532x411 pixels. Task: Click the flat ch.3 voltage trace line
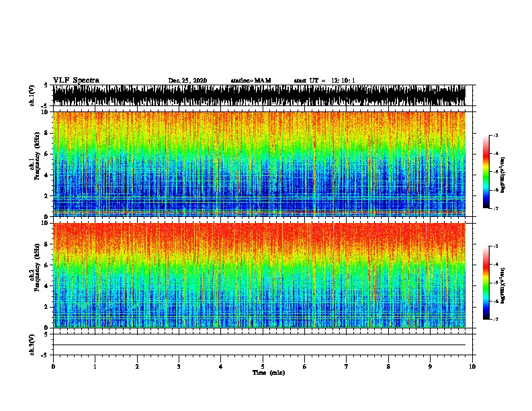[259, 345]
